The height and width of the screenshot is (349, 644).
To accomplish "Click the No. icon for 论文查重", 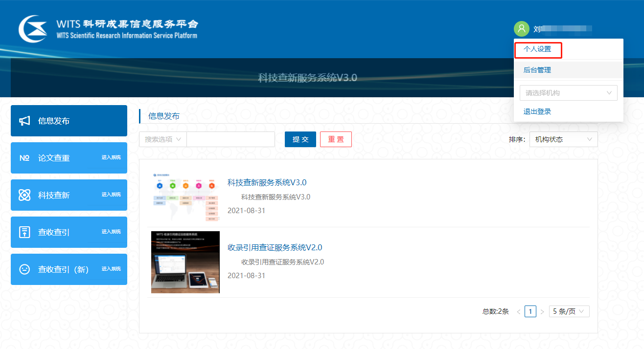I will click(x=24, y=158).
